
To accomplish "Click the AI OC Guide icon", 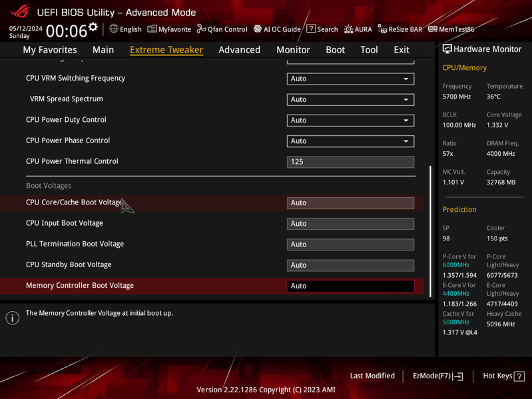I will point(258,29).
